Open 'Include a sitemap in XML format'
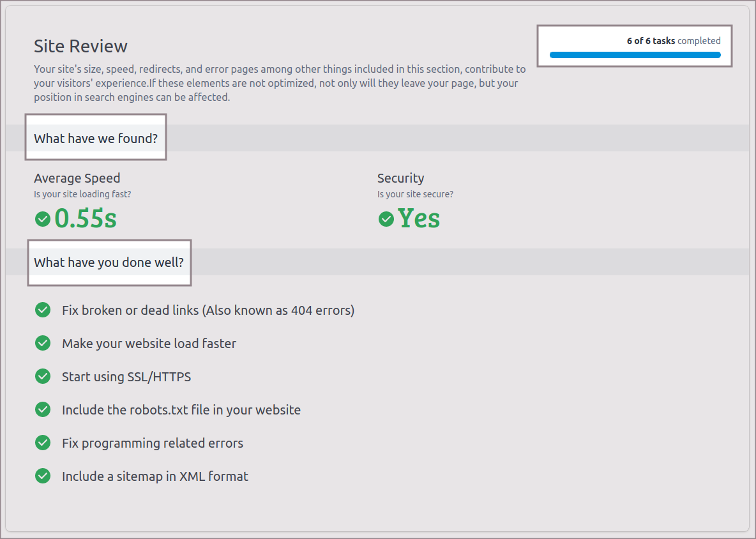The height and width of the screenshot is (539, 756). point(155,476)
